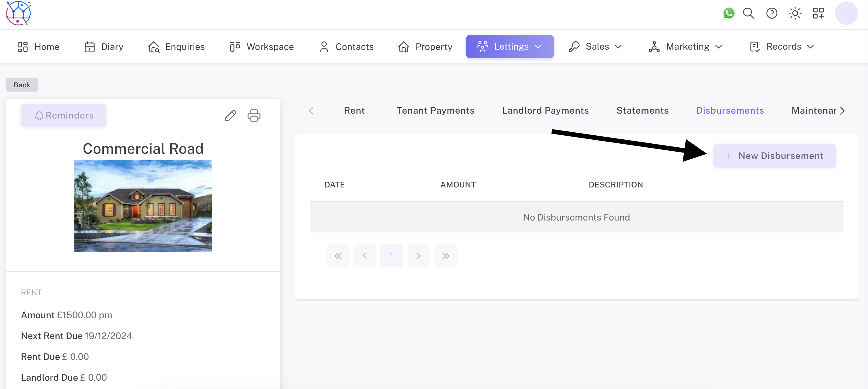Open the help question mark icon

(772, 13)
